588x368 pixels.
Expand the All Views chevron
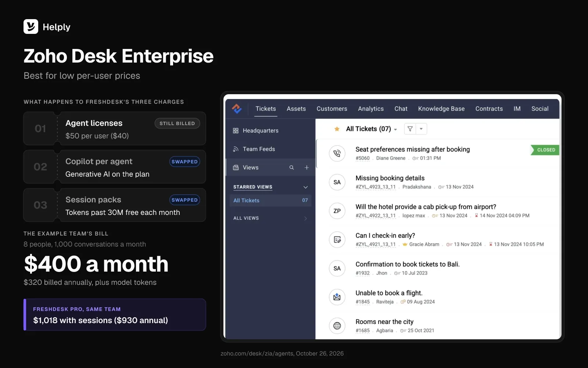pos(305,218)
